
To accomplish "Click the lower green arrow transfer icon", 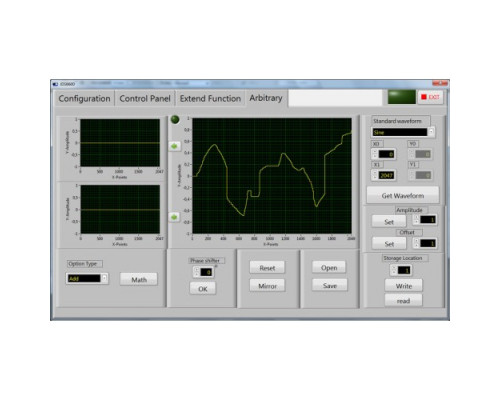I will click(174, 217).
